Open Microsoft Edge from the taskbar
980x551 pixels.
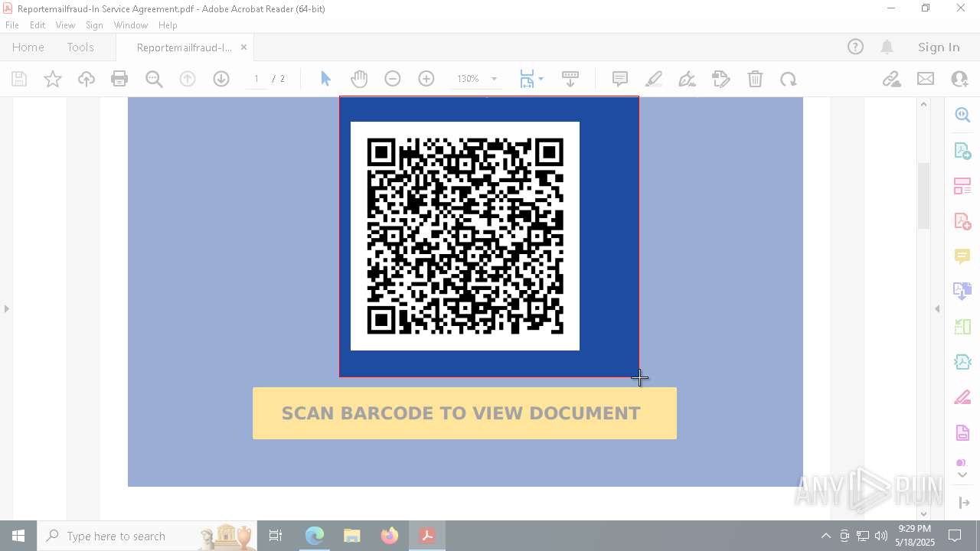pyautogui.click(x=315, y=536)
